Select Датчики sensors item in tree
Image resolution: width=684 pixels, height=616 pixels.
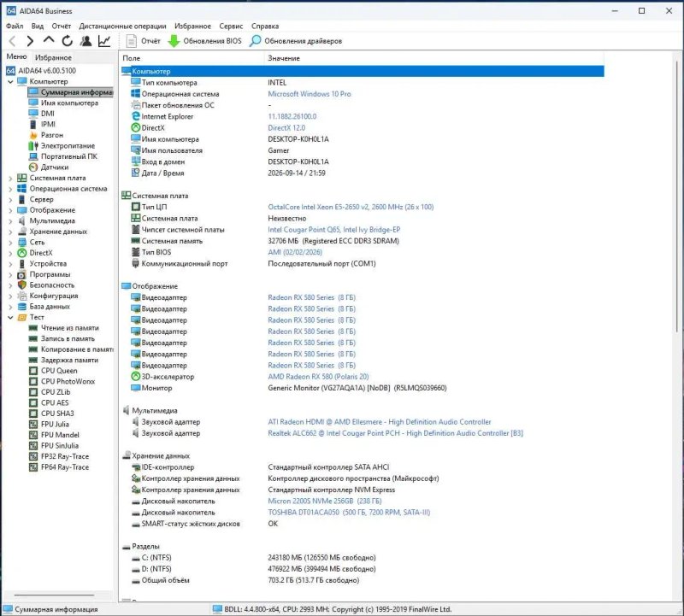pyautogui.click(x=55, y=167)
